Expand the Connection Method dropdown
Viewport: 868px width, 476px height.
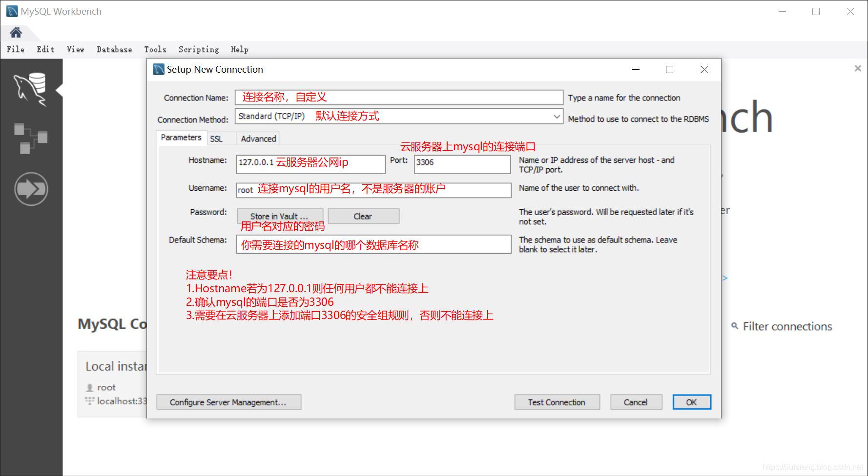(557, 117)
